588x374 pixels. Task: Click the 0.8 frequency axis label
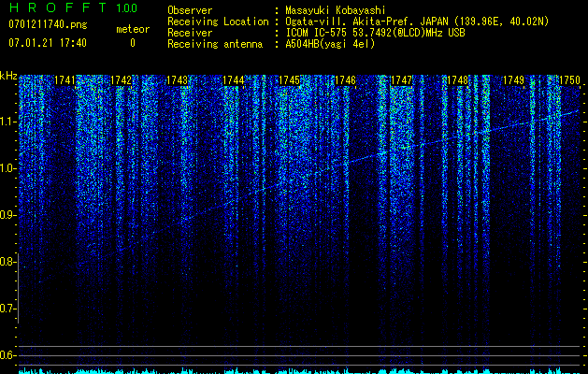point(7,262)
